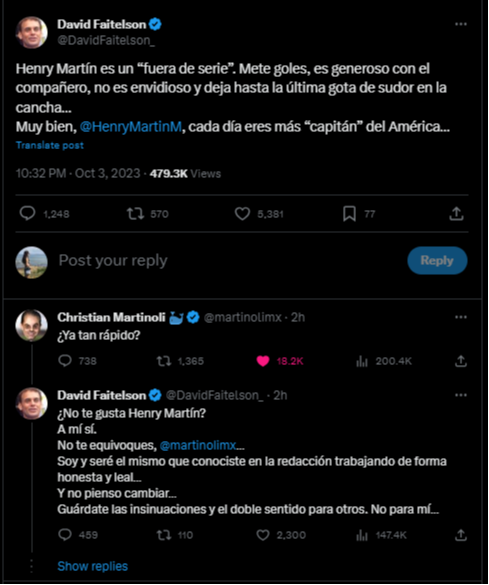Click Translate post link
Screen dimensions: 489x585
click(x=50, y=145)
